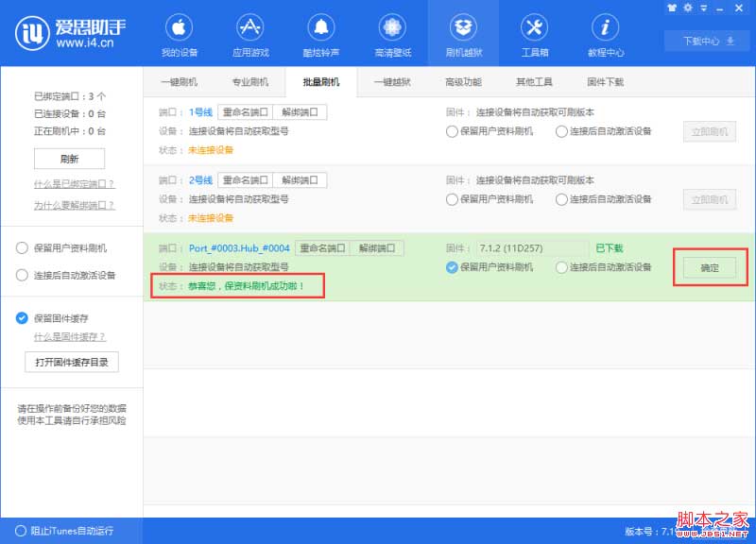Click 打开固件缓存目录 button
The height and width of the screenshot is (544, 756).
tap(72, 363)
